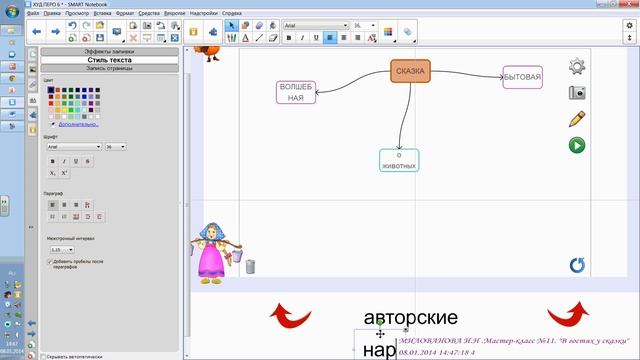Click the Fill bucket tool
This screenshot has width=640, height=360.
tap(273, 25)
